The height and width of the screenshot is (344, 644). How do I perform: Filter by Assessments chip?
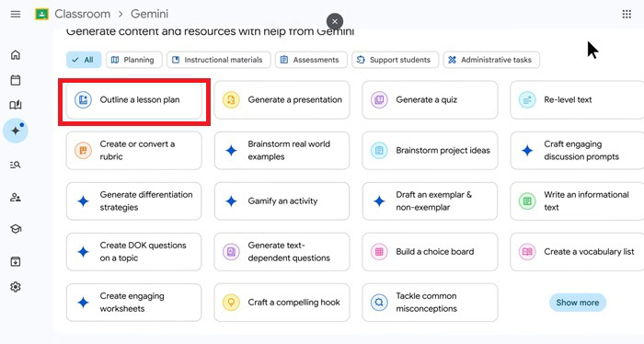[311, 60]
